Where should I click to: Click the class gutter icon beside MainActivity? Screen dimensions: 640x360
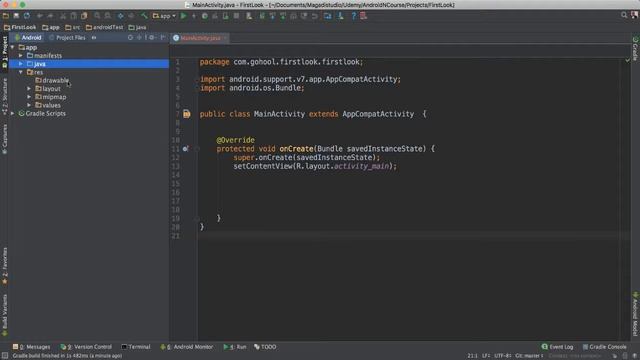pyautogui.click(x=187, y=114)
